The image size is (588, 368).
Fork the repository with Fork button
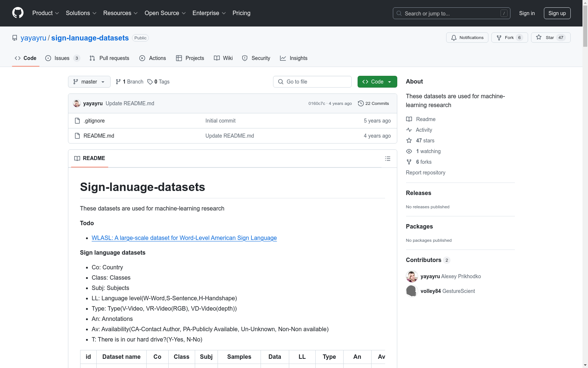(509, 38)
